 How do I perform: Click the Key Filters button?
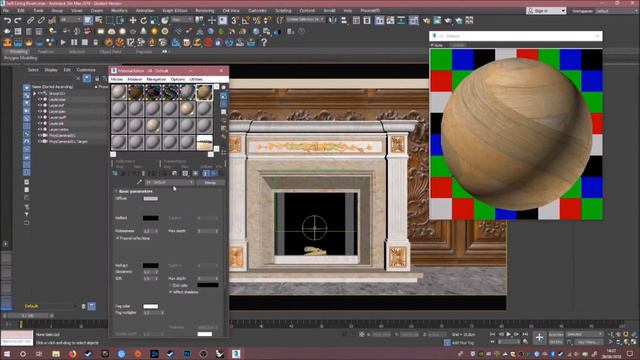coord(588,342)
